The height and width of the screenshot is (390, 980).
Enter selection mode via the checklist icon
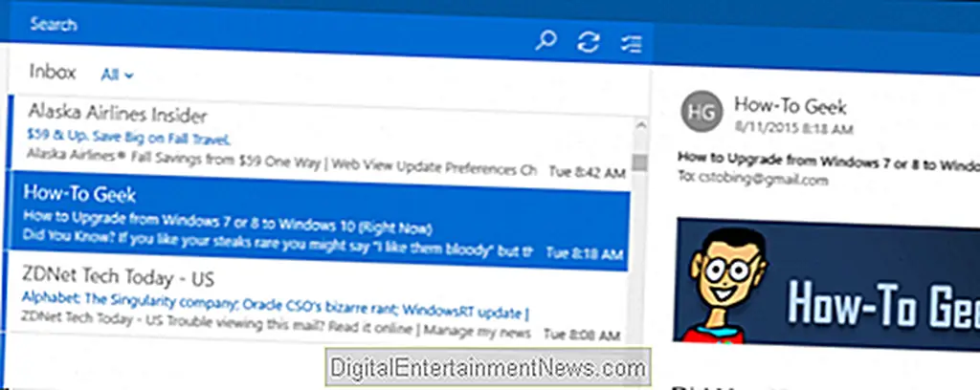click(x=631, y=43)
